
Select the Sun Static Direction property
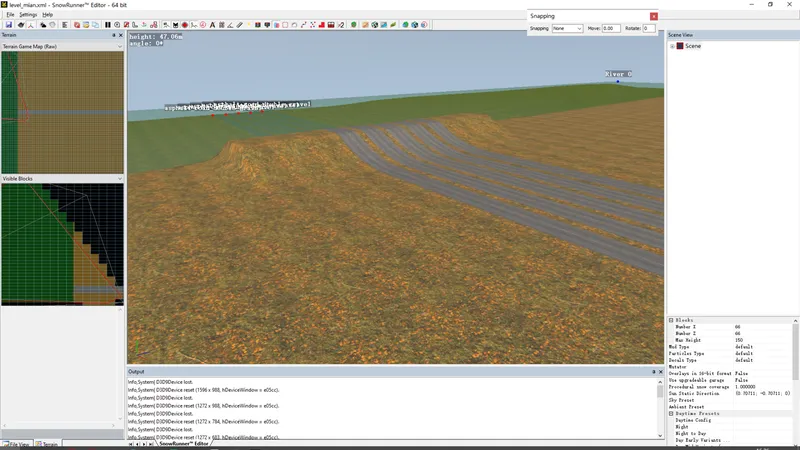click(x=731, y=393)
